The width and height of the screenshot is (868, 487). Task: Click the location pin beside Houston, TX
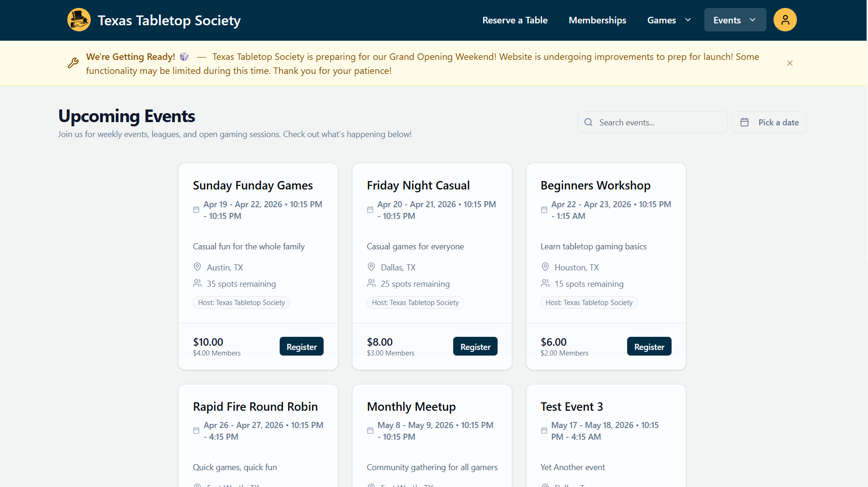click(x=545, y=267)
